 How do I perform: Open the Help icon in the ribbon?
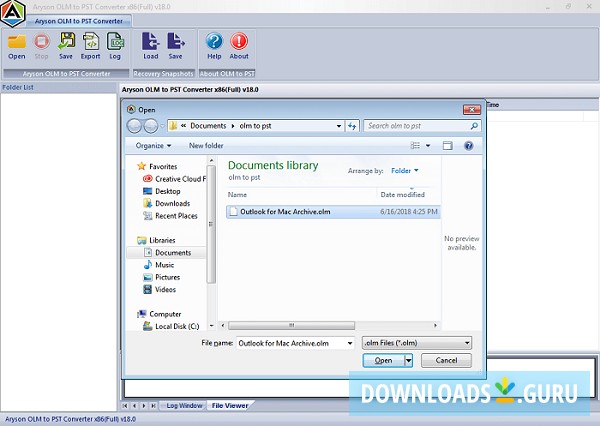(x=214, y=41)
